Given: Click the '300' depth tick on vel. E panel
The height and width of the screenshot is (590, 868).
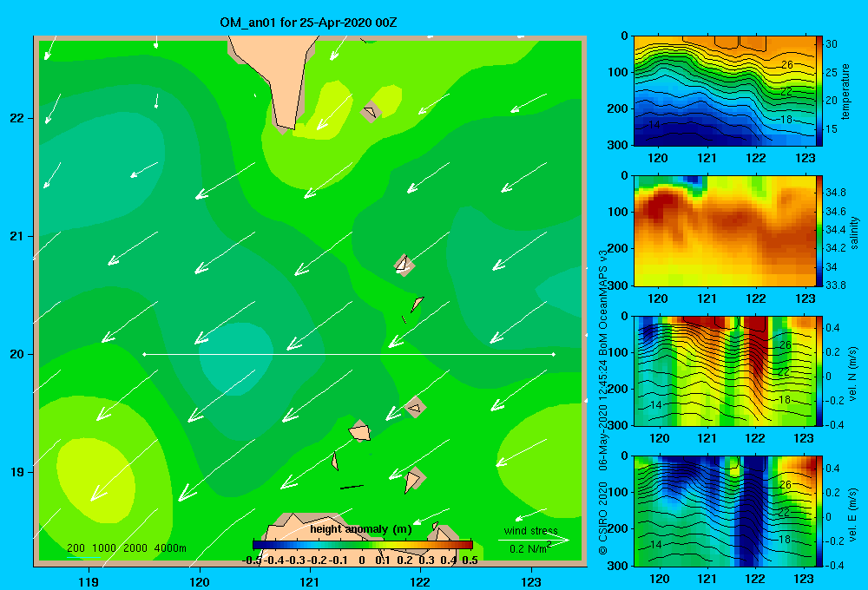Looking at the screenshot, I should [617, 566].
